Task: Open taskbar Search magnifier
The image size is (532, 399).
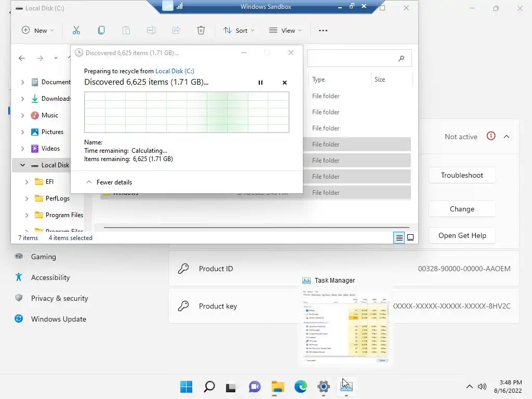Action: pyautogui.click(x=209, y=387)
